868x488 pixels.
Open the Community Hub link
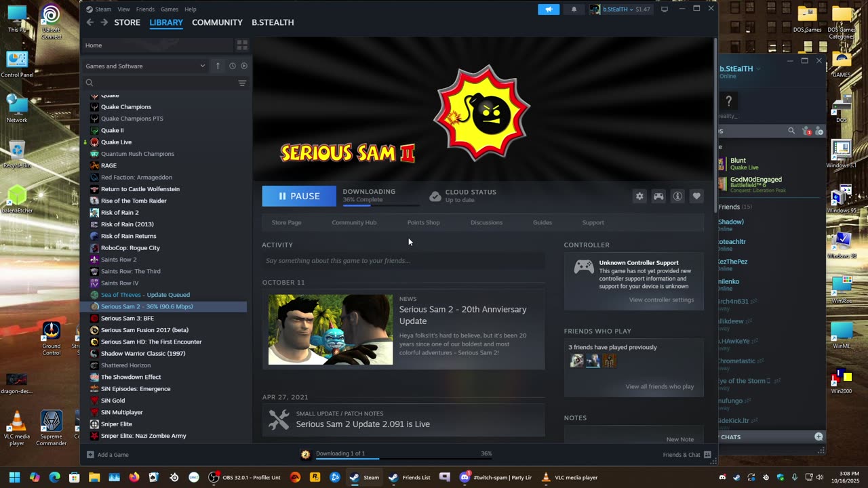(x=354, y=222)
